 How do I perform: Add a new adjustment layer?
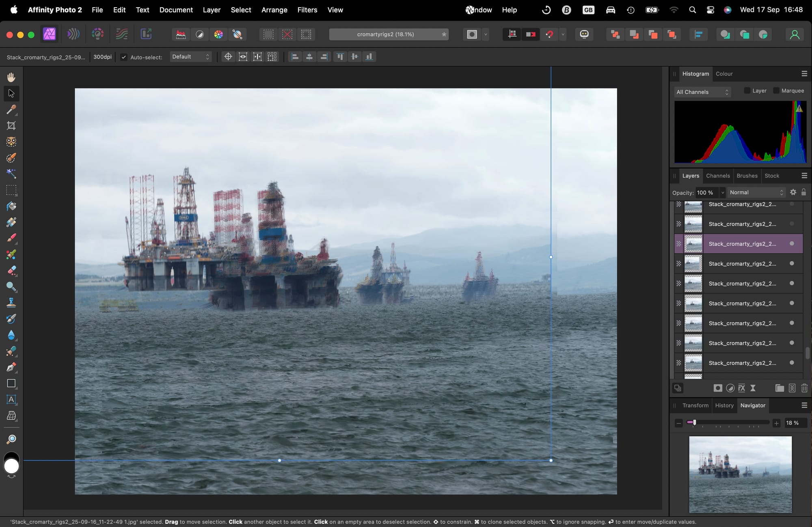(x=730, y=388)
